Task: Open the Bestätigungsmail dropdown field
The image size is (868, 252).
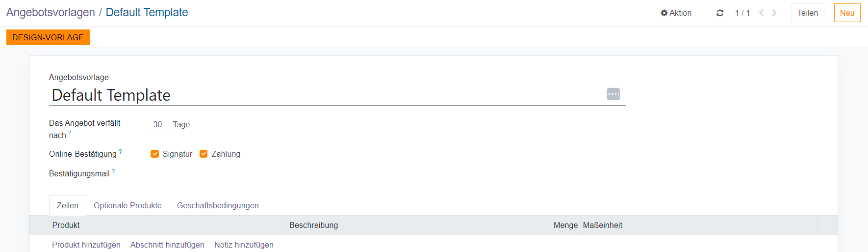Action: (x=287, y=174)
